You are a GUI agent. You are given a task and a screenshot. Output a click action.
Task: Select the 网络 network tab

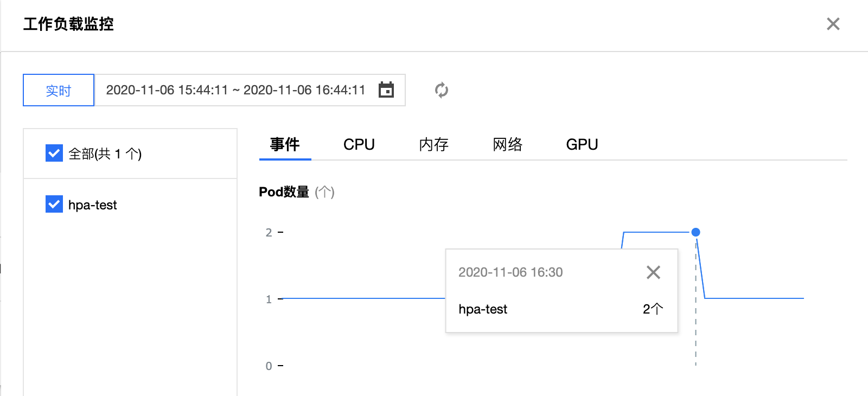(507, 145)
